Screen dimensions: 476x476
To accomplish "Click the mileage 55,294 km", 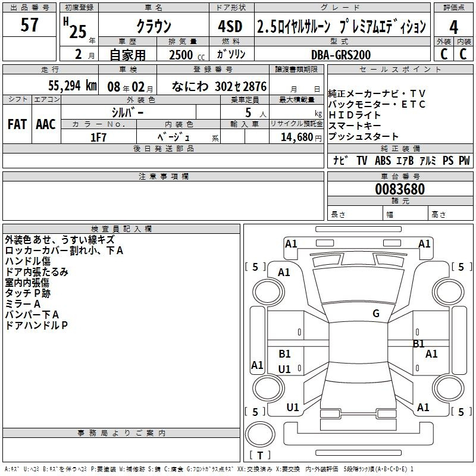I will pyautogui.click(x=73, y=86).
